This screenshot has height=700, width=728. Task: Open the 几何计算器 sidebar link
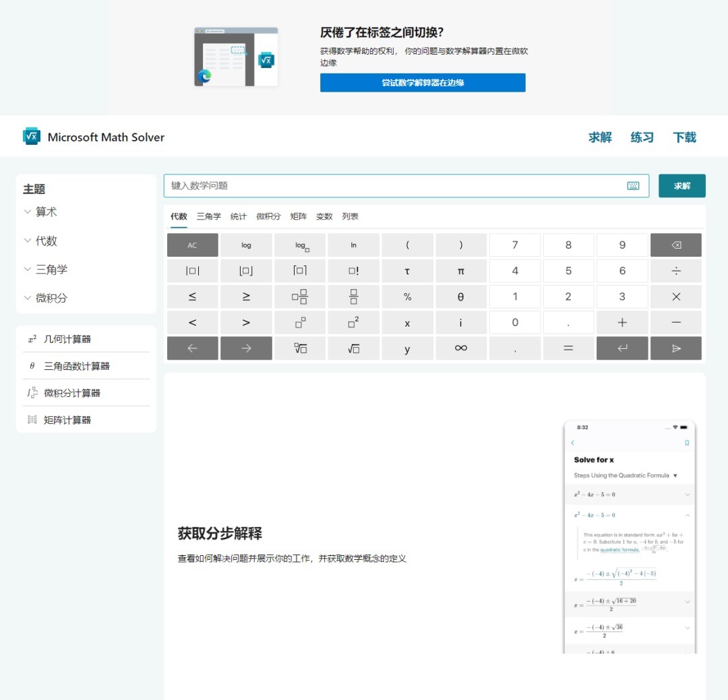coord(67,340)
